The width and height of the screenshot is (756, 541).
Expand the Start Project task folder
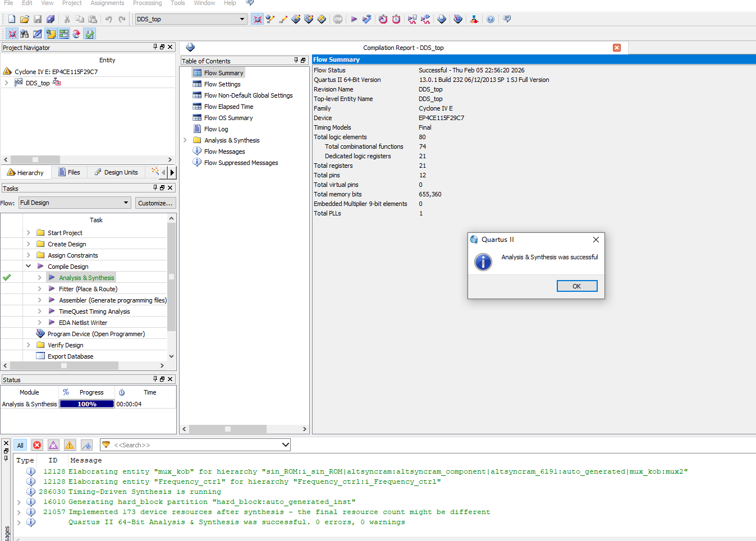(x=29, y=232)
